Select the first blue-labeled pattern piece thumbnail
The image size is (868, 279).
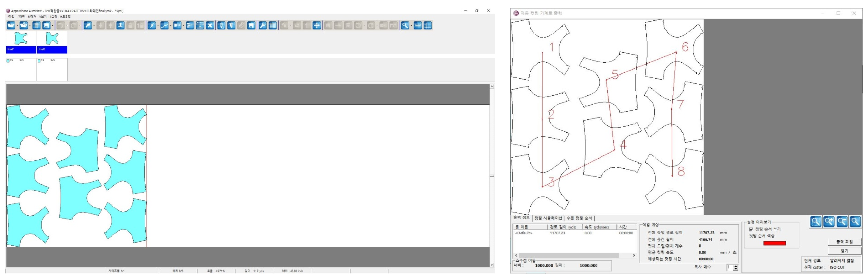point(21,42)
